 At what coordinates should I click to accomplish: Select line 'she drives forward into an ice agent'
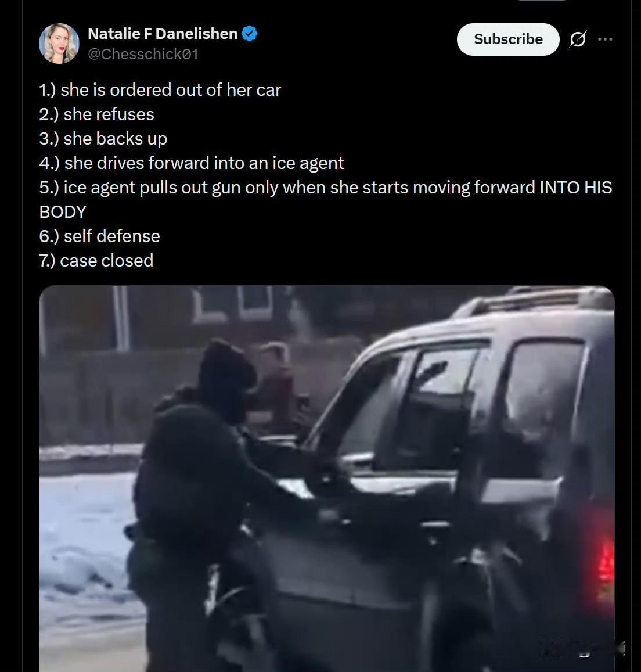point(204,163)
